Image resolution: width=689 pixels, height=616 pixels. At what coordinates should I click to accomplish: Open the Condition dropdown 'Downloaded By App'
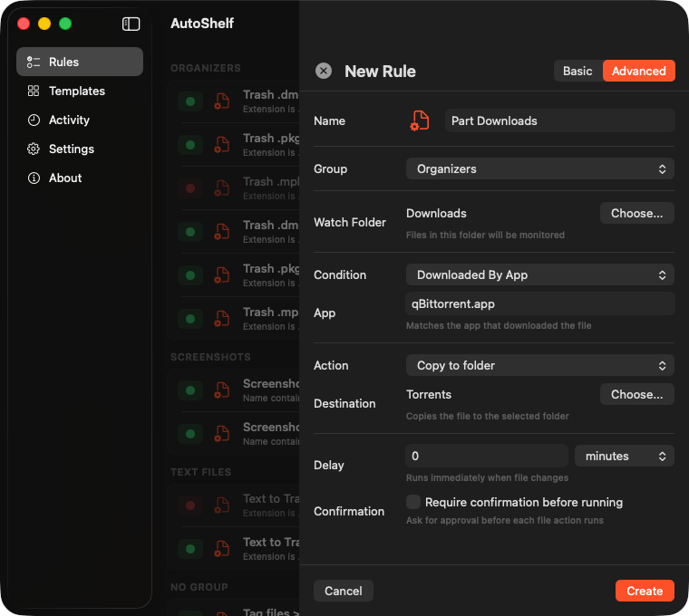click(540, 274)
